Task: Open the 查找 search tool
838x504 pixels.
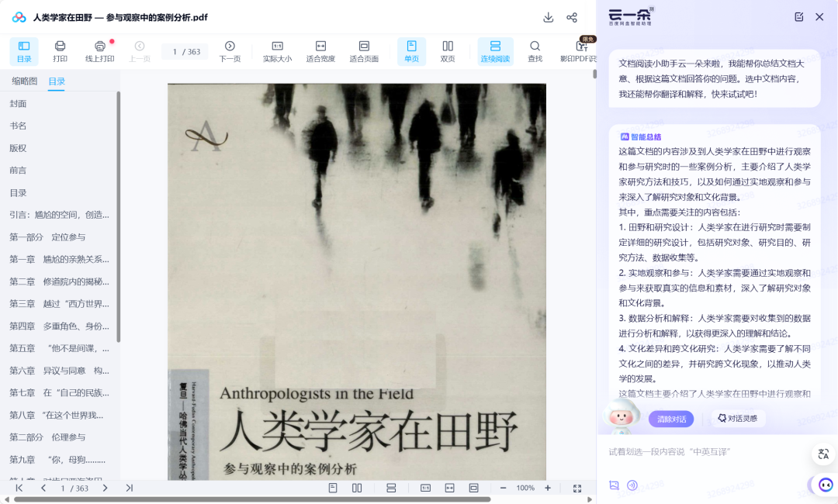Action: tap(535, 51)
